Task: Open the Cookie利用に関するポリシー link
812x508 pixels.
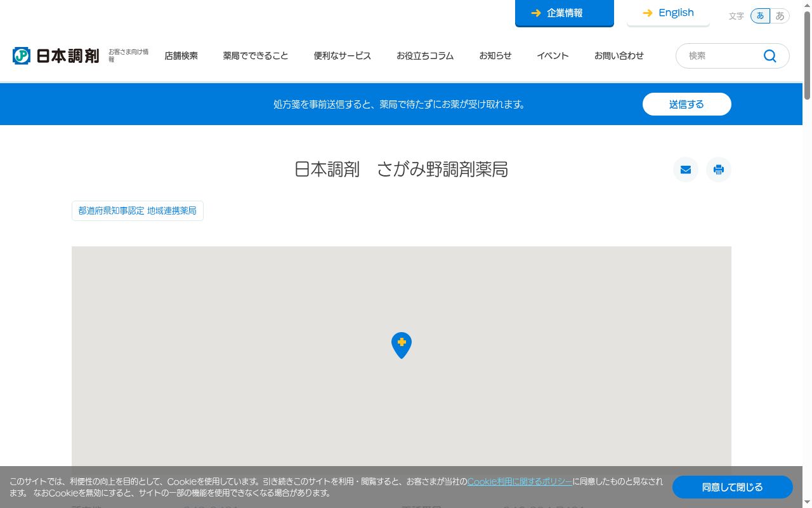Action: (x=520, y=481)
